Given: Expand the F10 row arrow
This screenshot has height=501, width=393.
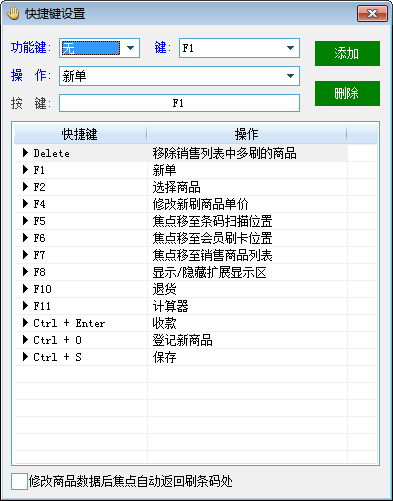Looking at the screenshot, I should click(25, 289).
